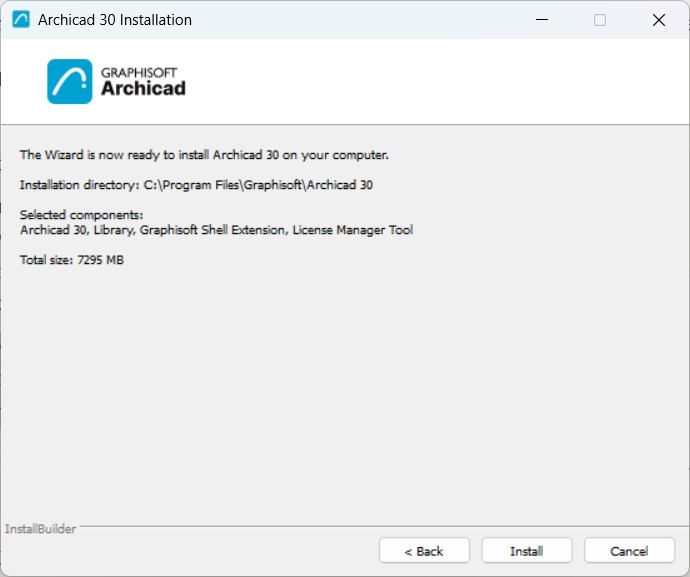
Task: Go back with the < Back button
Action: pos(424,550)
